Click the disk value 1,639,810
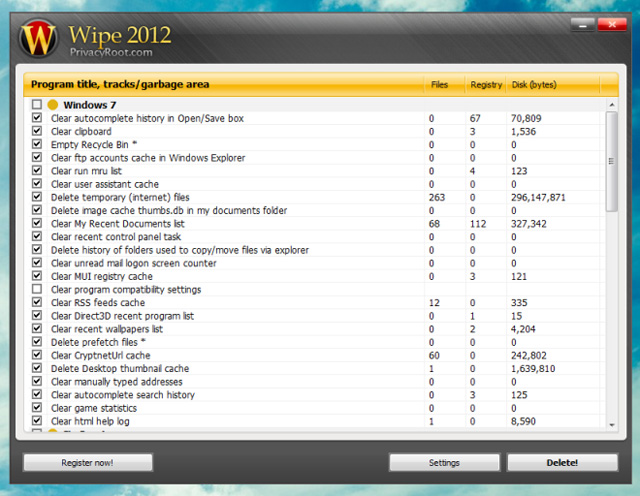The height and width of the screenshot is (496, 640). pyautogui.click(x=533, y=369)
